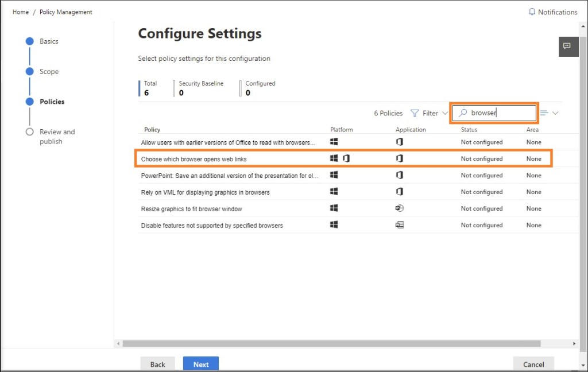Click 'None' area in 'Rely on VML' row

(x=533, y=192)
